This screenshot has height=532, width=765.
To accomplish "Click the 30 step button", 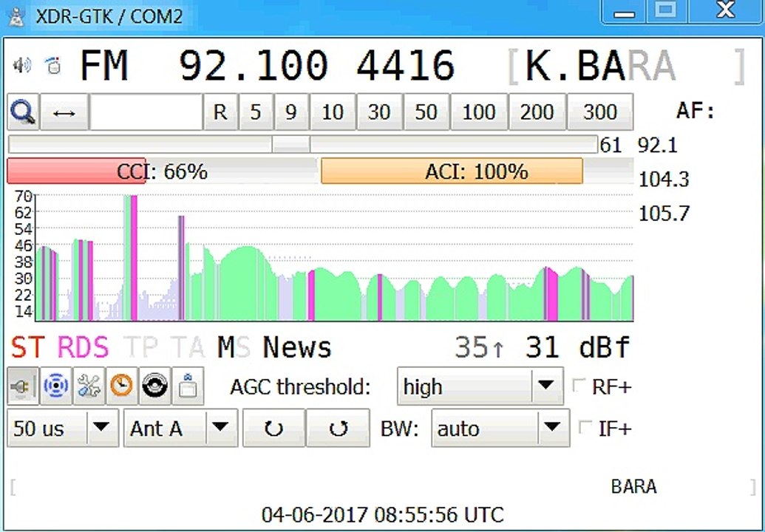I will pos(379,112).
